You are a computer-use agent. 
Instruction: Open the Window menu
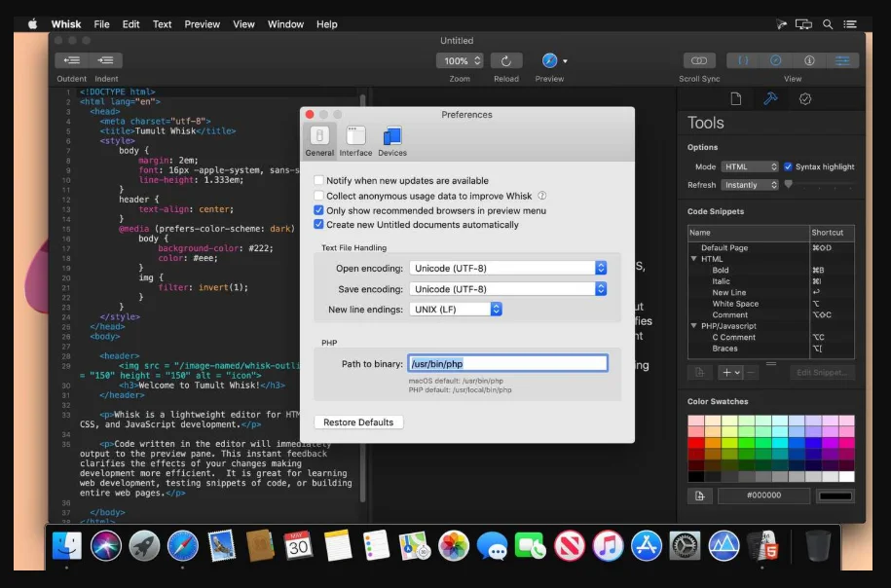tap(285, 24)
